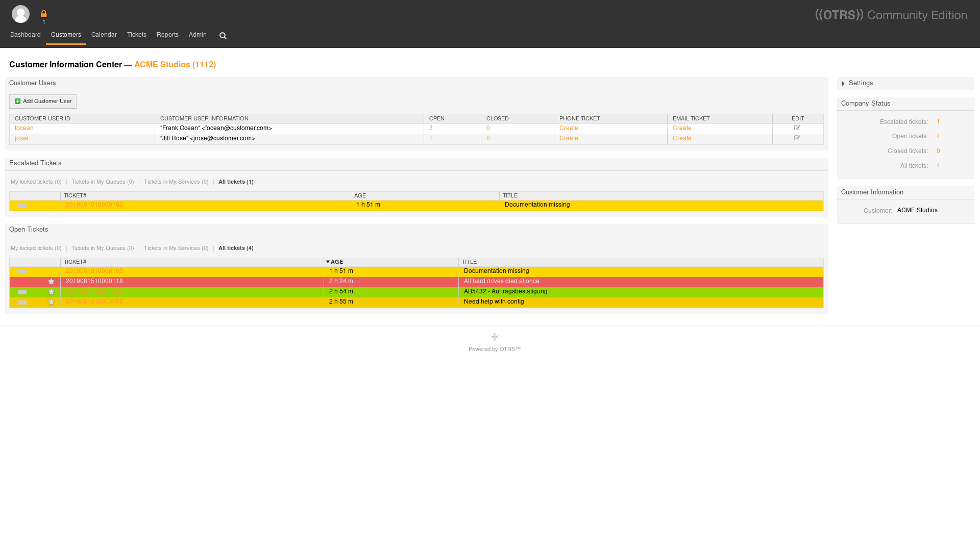Screen dimensions: 980x551
Task: Select Open Tickets 'My locked tickets (0)' filter
Action: coord(36,248)
